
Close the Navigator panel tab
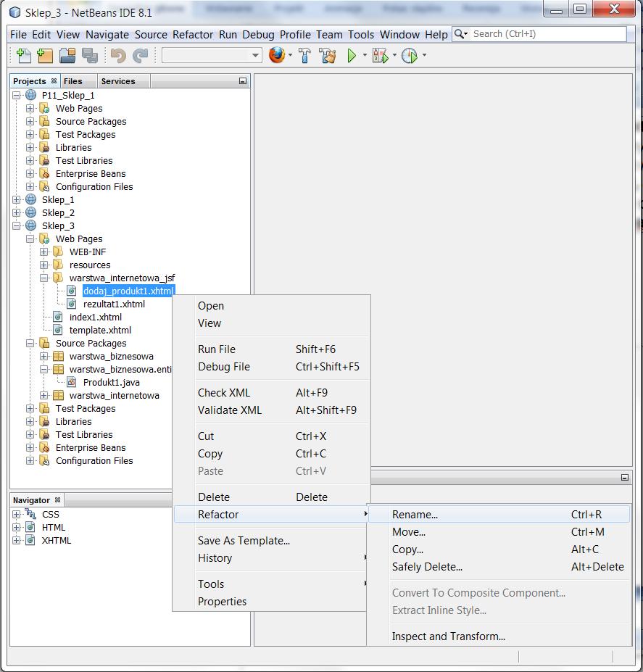pyautogui.click(x=57, y=499)
